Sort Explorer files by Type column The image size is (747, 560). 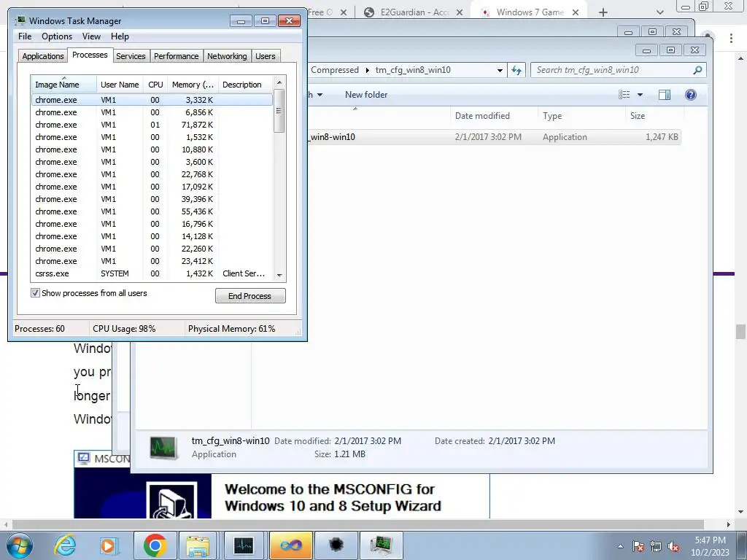tap(581, 116)
